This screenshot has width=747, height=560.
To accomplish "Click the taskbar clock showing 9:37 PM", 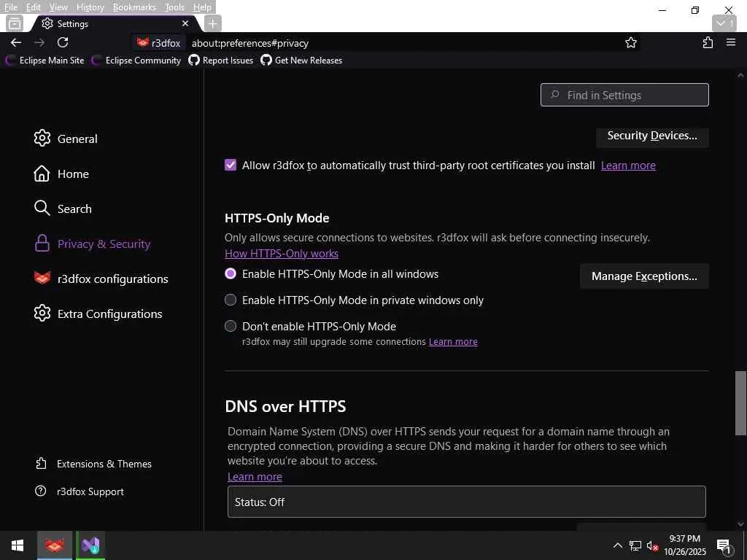I will coord(684,545).
